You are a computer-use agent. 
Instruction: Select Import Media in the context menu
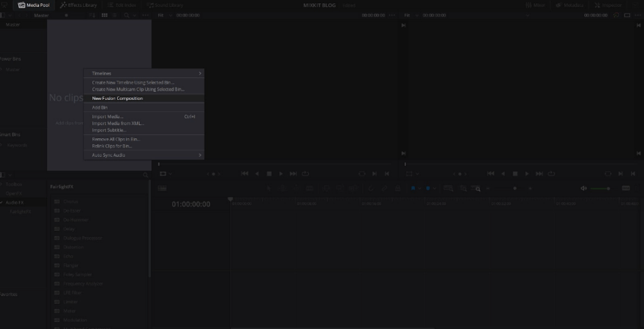[x=108, y=116]
